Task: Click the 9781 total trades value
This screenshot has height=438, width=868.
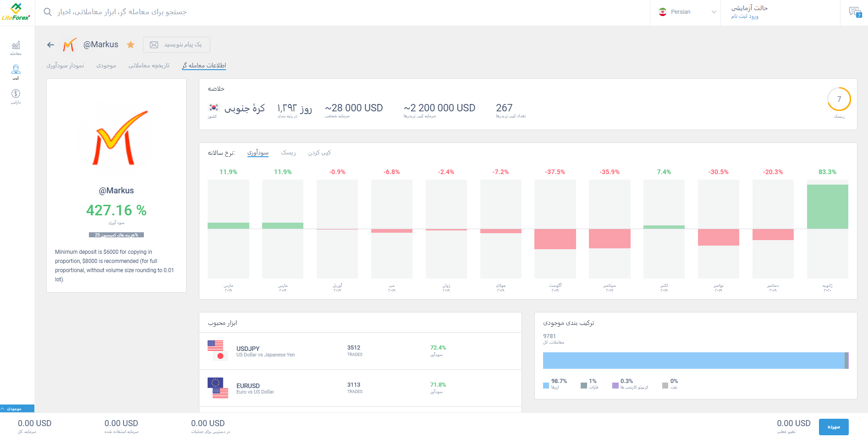Action: tap(549, 336)
